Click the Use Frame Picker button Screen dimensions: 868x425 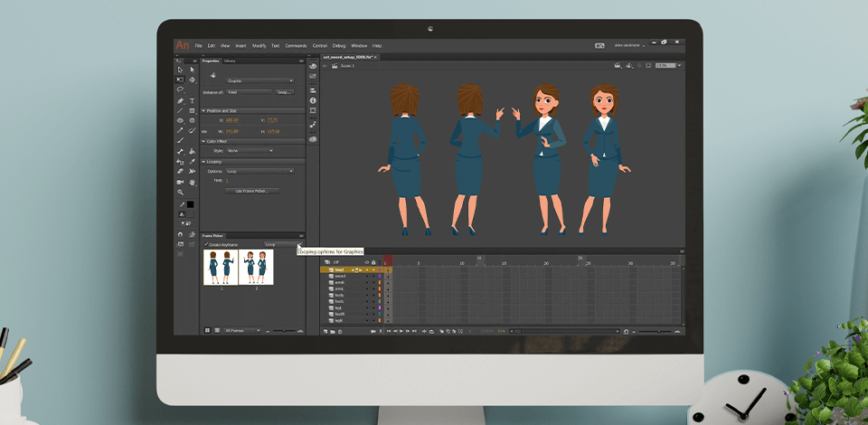click(252, 191)
